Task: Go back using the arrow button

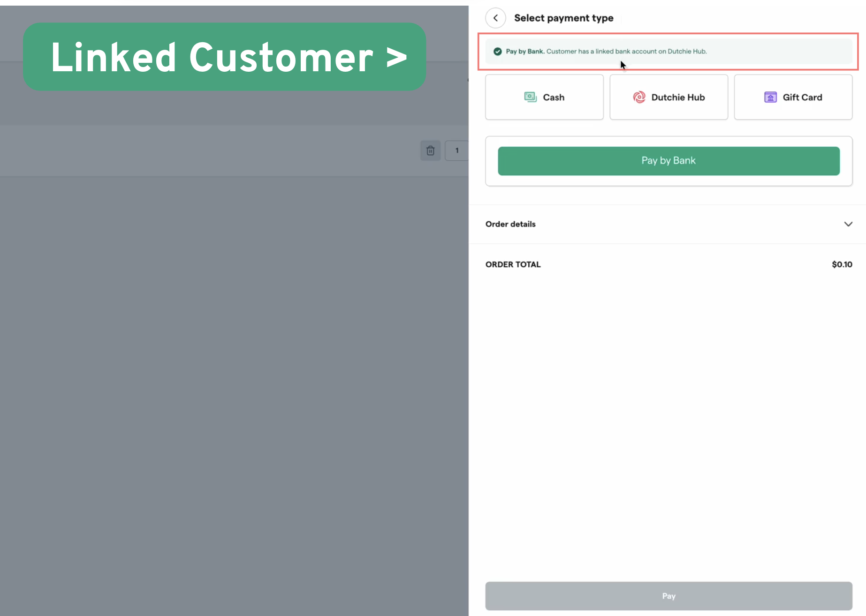Action: (x=495, y=18)
